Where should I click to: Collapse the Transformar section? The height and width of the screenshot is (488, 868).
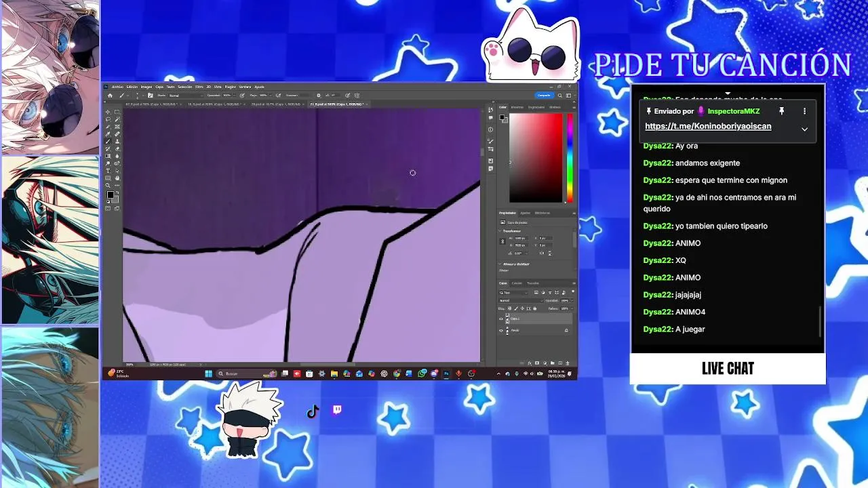pos(500,231)
